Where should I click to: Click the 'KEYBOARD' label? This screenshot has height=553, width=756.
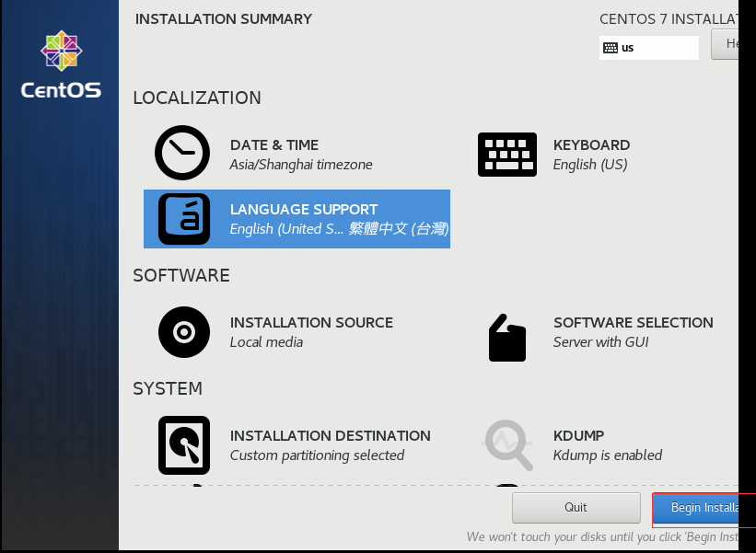click(591, 145)
